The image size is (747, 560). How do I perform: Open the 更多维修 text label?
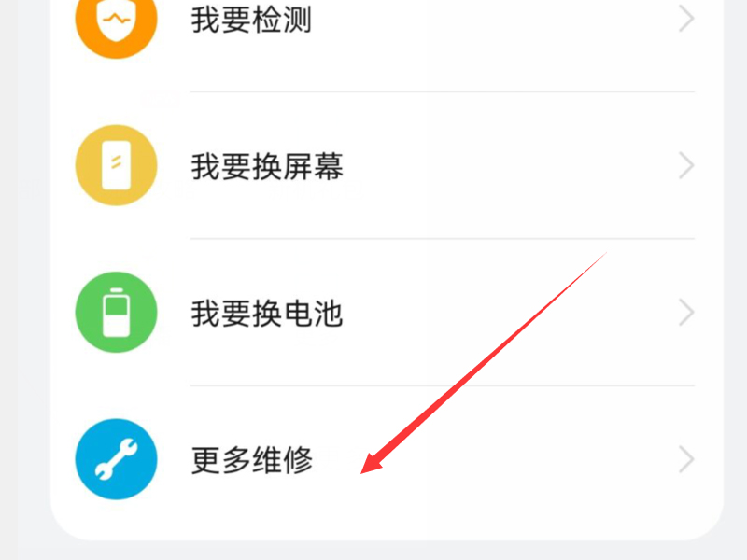point(252,460)
